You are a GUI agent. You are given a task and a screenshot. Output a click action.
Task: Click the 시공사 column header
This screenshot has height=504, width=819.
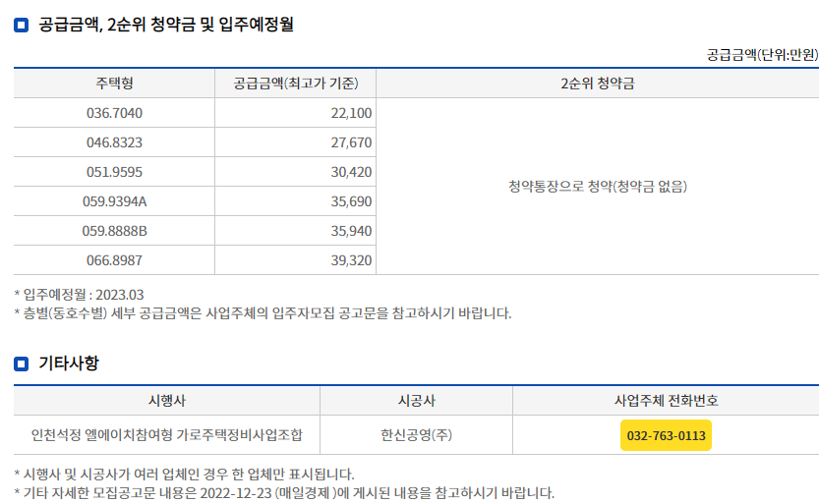click(x=416, y=401)
